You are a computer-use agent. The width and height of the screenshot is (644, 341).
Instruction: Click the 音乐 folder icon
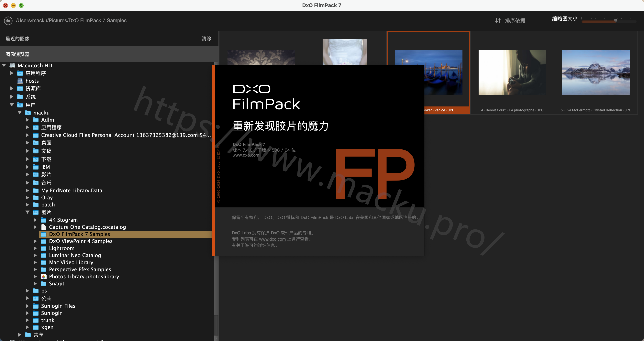pyautogui.click(x=36, y=183)
